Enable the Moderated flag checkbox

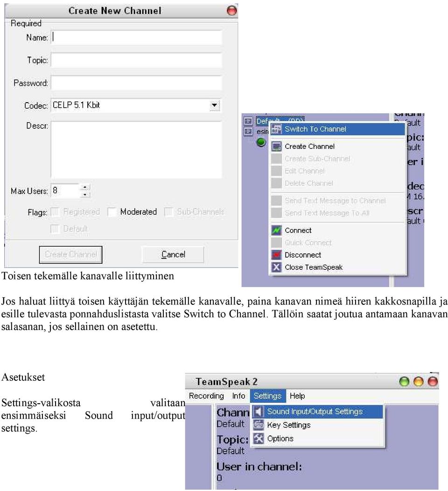coord(112,212)
